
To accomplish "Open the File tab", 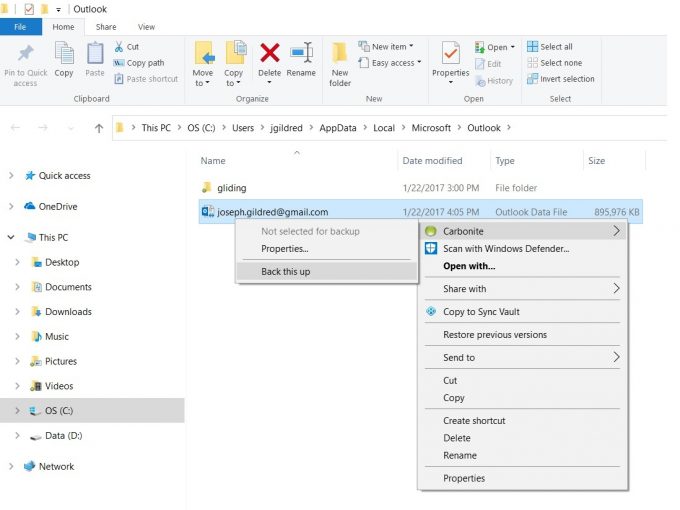I will 20,27.
